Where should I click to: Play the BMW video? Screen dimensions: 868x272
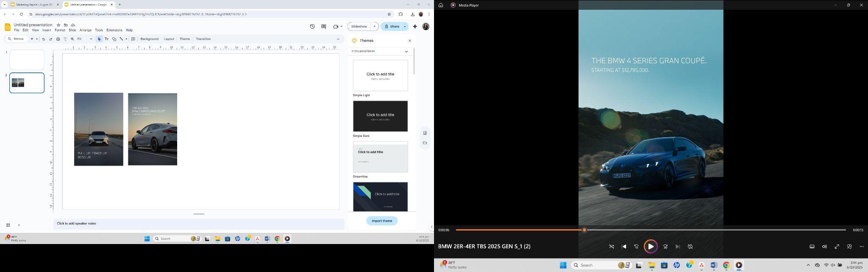651,247
